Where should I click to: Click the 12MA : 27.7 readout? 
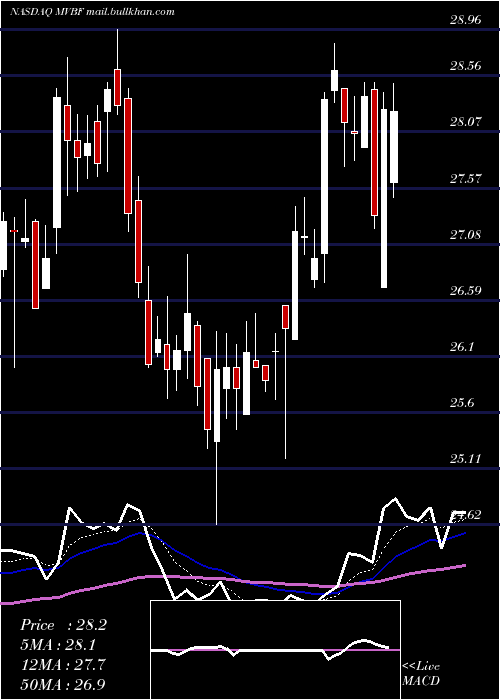pos(63,664)
